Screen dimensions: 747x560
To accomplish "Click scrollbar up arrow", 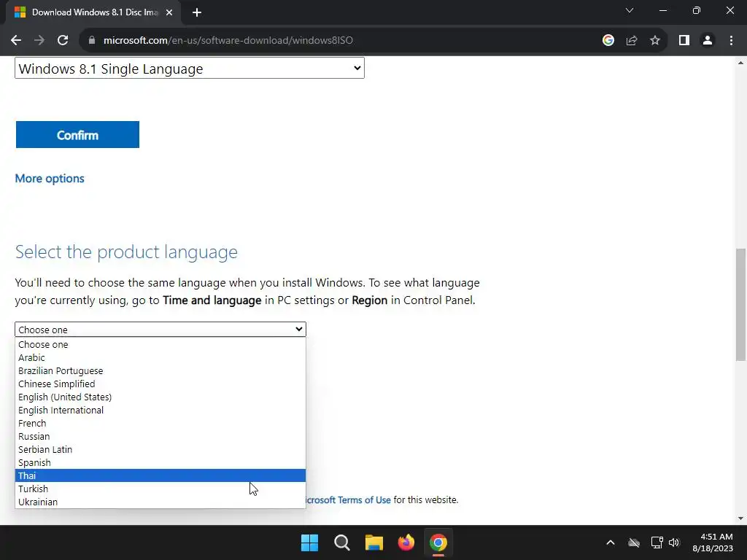I will click(x=740, y=63).
